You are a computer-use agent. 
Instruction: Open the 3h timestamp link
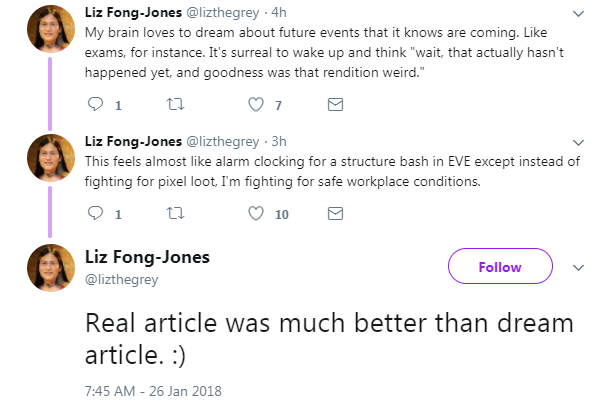pos(279,141)
